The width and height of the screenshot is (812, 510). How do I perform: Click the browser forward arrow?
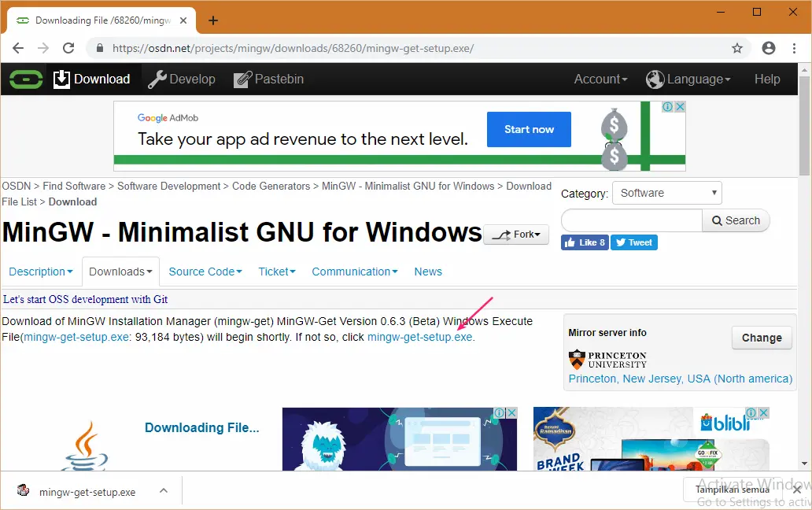point(43,48)
